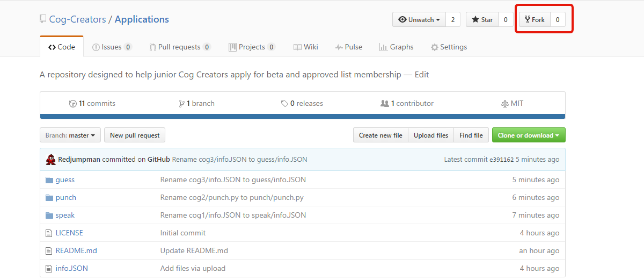Open the 'Update README.md' commit link
This screenshot has height=280, width=644.
click(x=194, y=250)
